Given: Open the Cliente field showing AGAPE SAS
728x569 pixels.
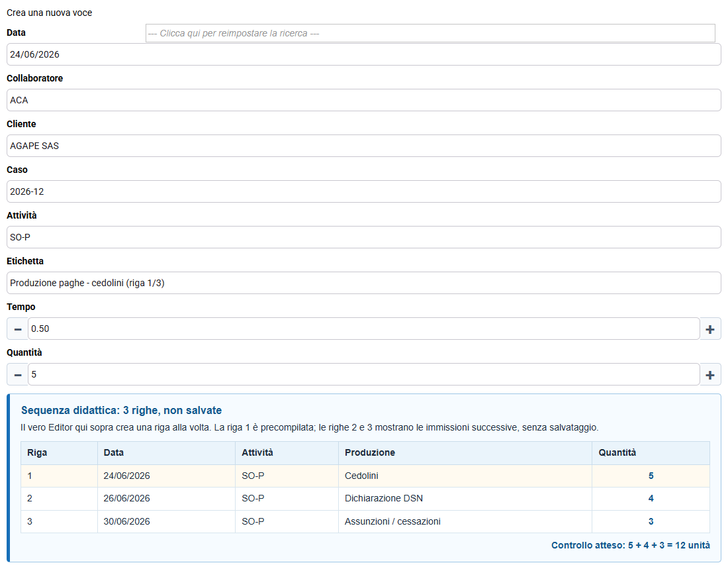Looking at the screenshot, I should pos(363,146).
